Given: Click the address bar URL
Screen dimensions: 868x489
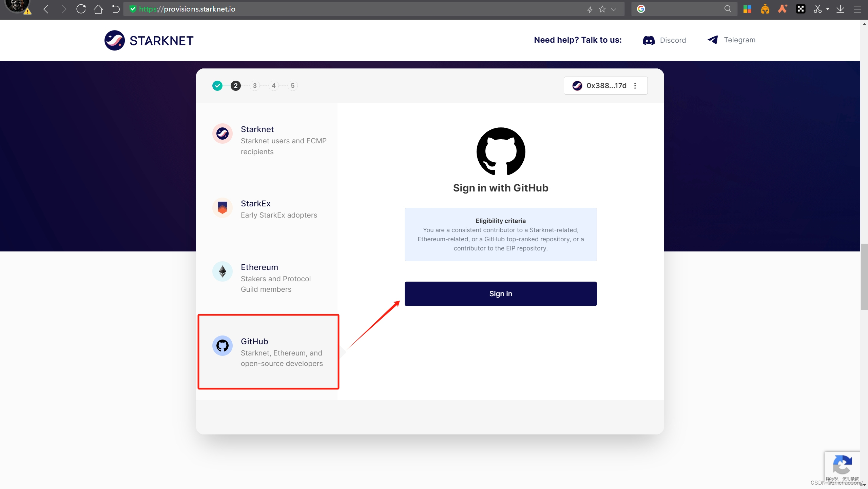Looking at the screenshot, I should tap(187, 9).
